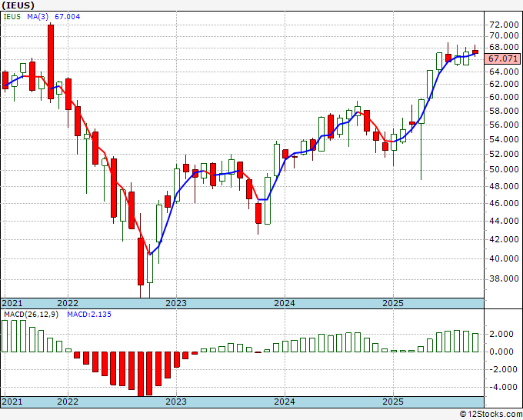This screenshot has width=523, height=420.
Task: Click the 72.000 price axis label
Action: click(x=504, y=25)
